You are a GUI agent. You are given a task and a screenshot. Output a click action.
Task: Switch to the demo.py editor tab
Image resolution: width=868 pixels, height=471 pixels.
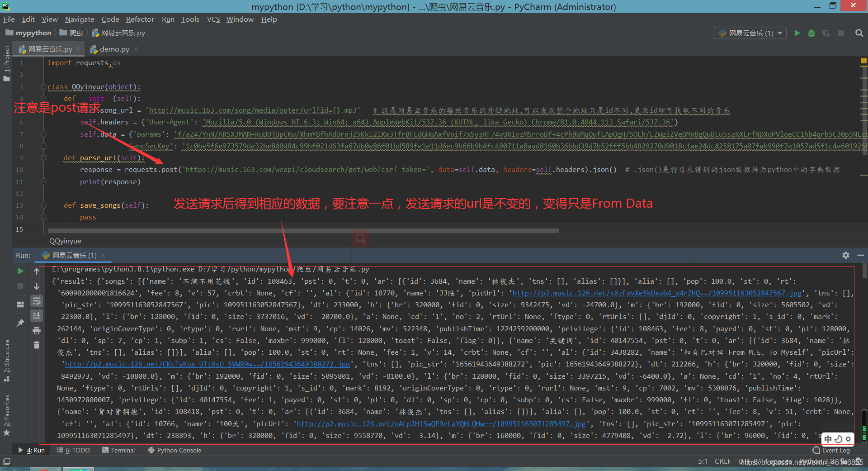tap(114, 49)
